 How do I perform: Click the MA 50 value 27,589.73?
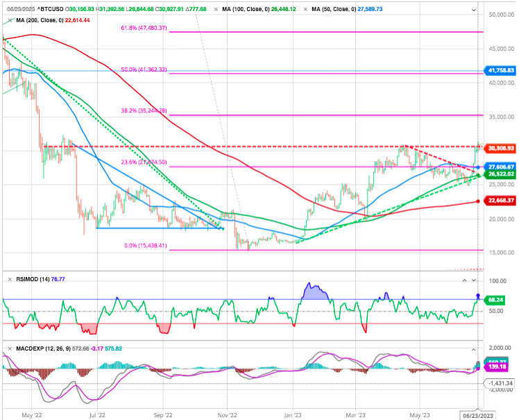370,9
